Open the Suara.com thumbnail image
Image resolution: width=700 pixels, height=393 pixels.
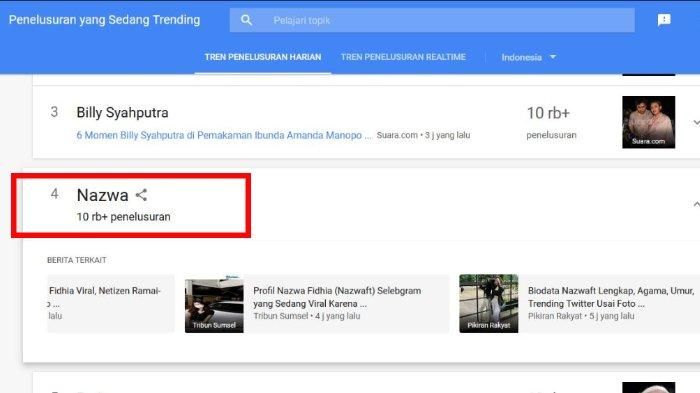point(649,122)
